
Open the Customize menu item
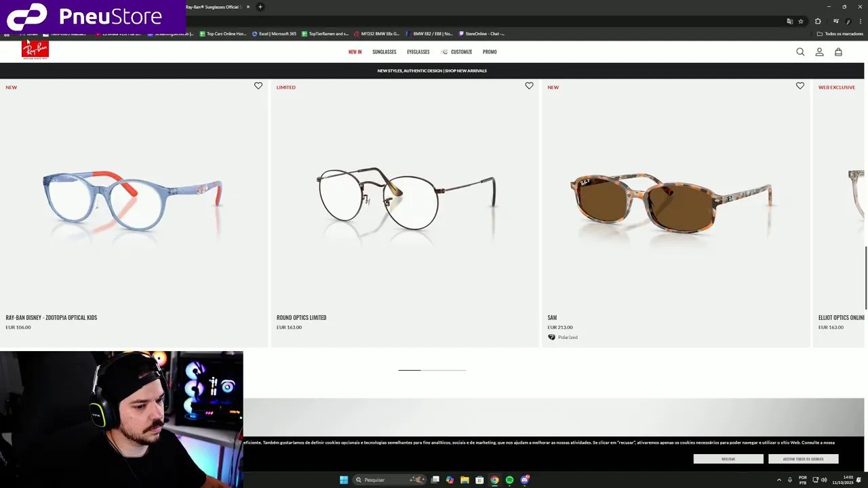[x=456, y=52]
